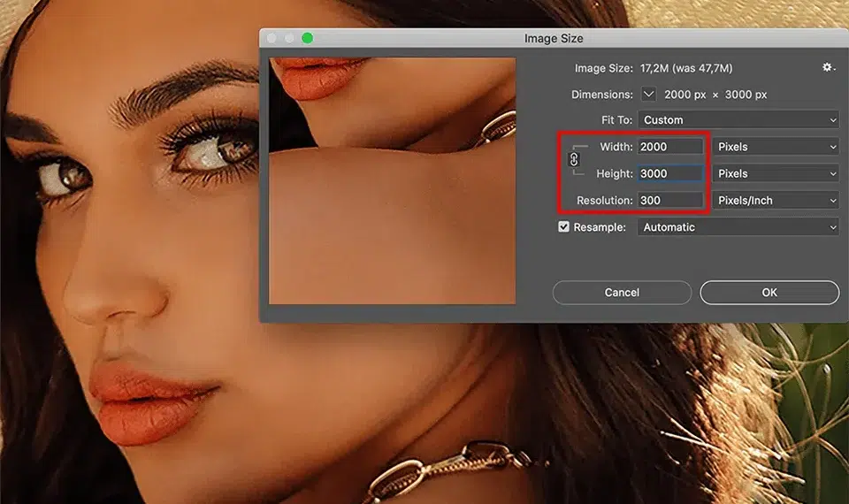Viewport: 849px width, 504px height.
Task: Open the Image Size gear settings menu
Action: [828, 67]
